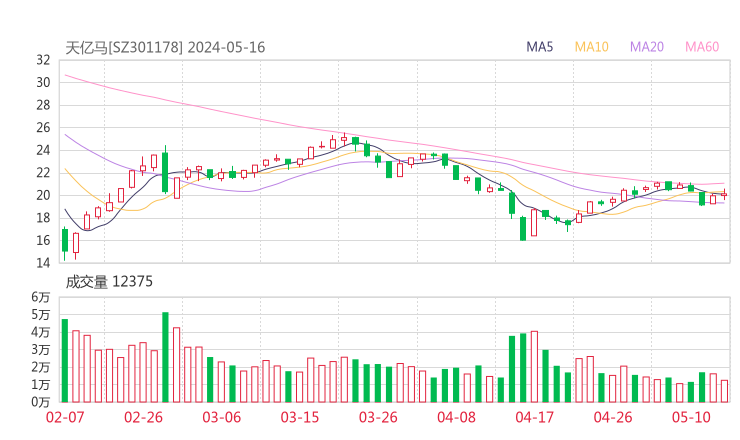
Task: Click the volume axis label 1万
Action: click(x=41, y=385)
